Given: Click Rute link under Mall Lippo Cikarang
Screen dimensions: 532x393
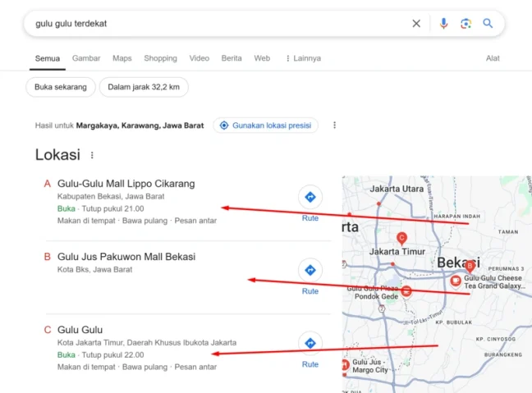Looking at the screenshot, I should click(310, 218).
